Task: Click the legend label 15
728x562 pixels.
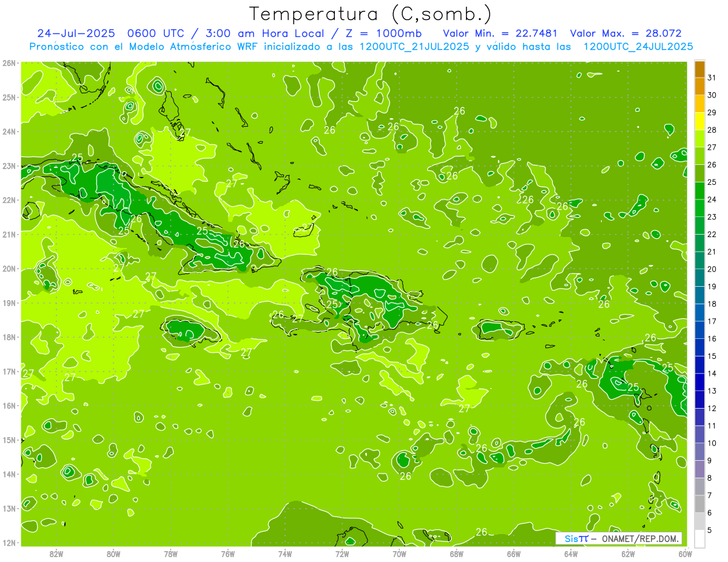Action: point(712,356)
